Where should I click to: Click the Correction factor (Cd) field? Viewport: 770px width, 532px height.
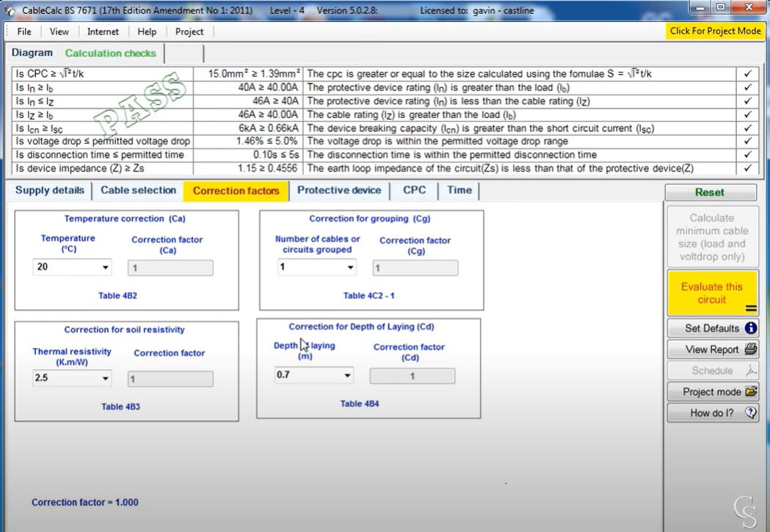[413, 376]
